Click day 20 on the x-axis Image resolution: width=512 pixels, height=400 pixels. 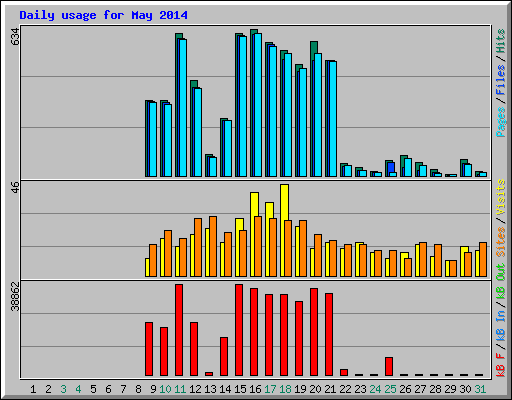click(315, 389)
